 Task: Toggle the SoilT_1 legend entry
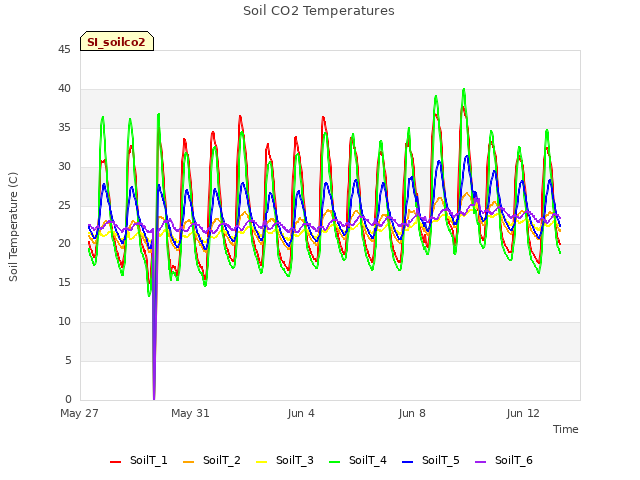point(139,460)
